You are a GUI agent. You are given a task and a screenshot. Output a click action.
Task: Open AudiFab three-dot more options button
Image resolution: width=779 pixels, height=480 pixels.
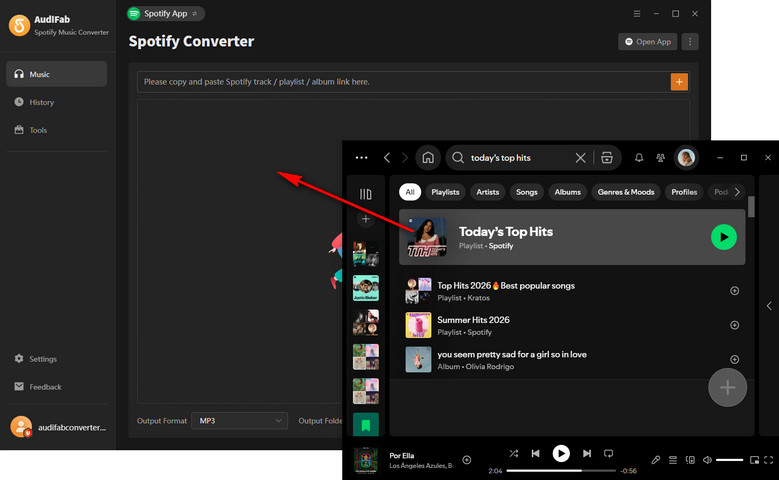click(x=690, y=42)
